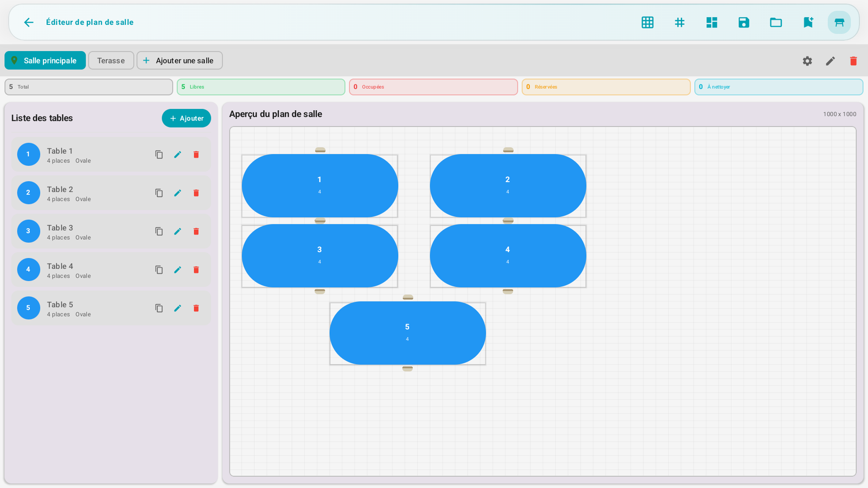The height and width of the screenshot is (488, 868).
Task: Click Table 2 name in list
Action: [60, 189]
